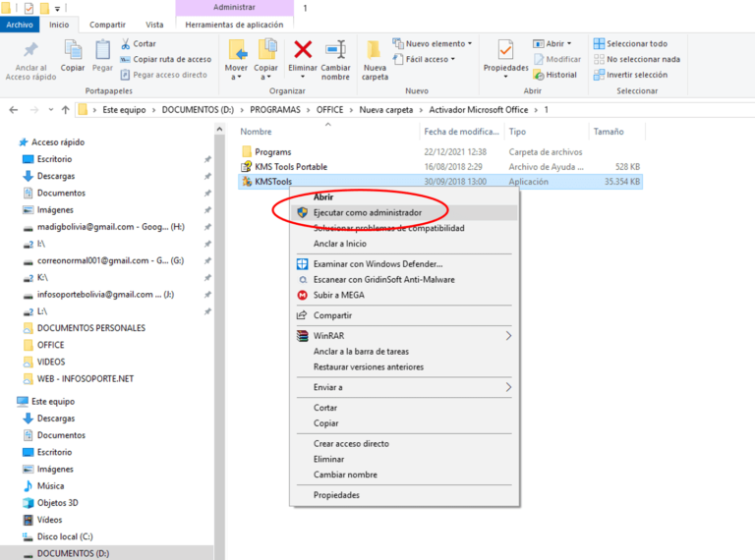Choose Ejecutar como administrador

(403, 212)
